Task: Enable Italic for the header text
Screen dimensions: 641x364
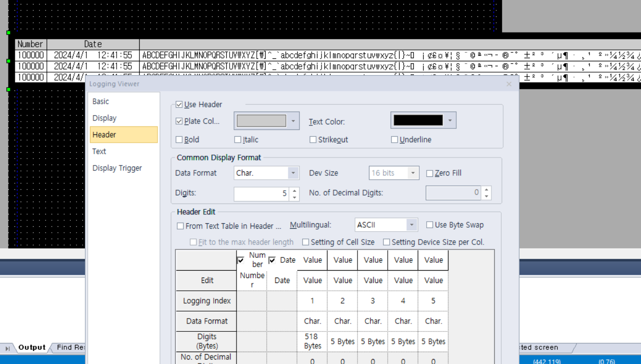Action: 238,139
